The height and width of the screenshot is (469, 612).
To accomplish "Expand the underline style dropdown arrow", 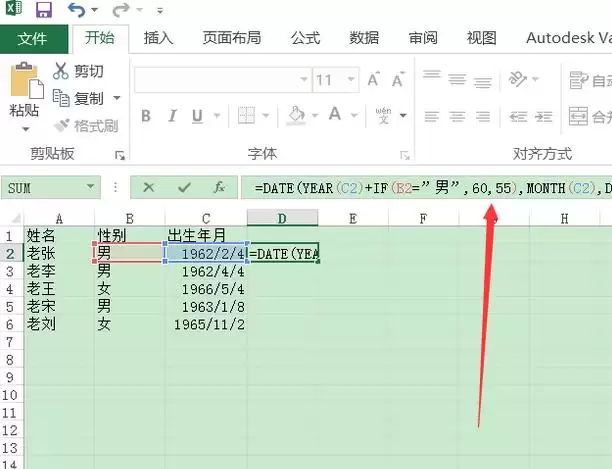I will [217, 115].
